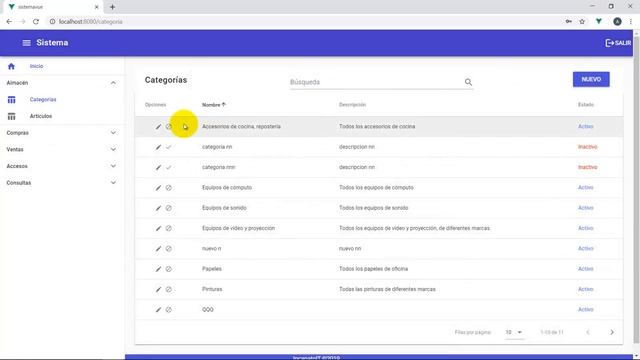Deactivate the Equipos de computo category
Image resolution: width=640 pixels, height=360 pixels.
tap(169, 188)
